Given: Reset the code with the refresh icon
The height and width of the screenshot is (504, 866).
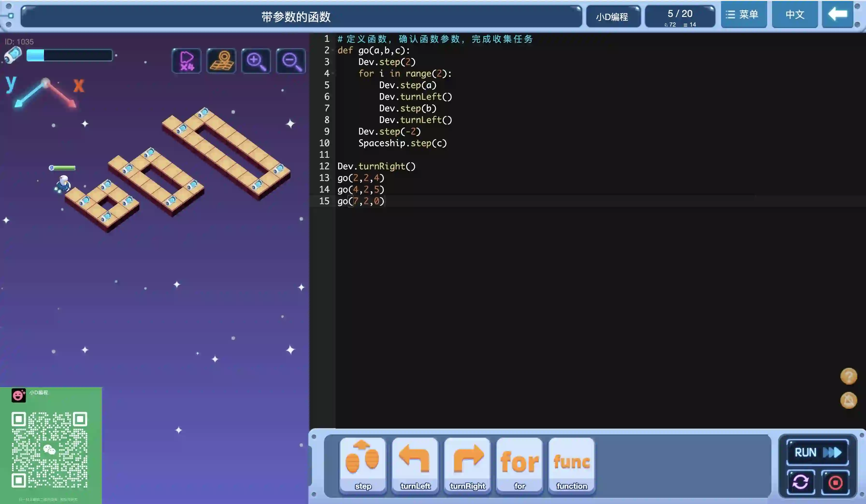Looking at the screenshot, I should click(800, 482).
